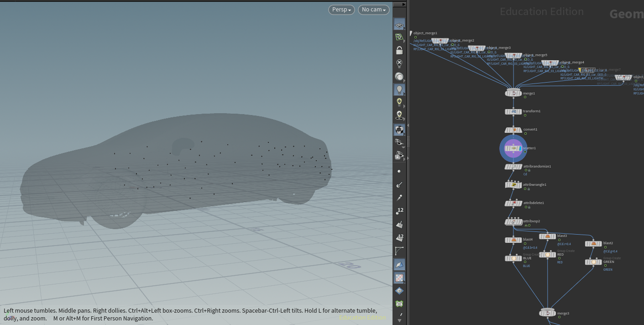
Task: Click the BLUE group create node
Action: pos(513,258)
